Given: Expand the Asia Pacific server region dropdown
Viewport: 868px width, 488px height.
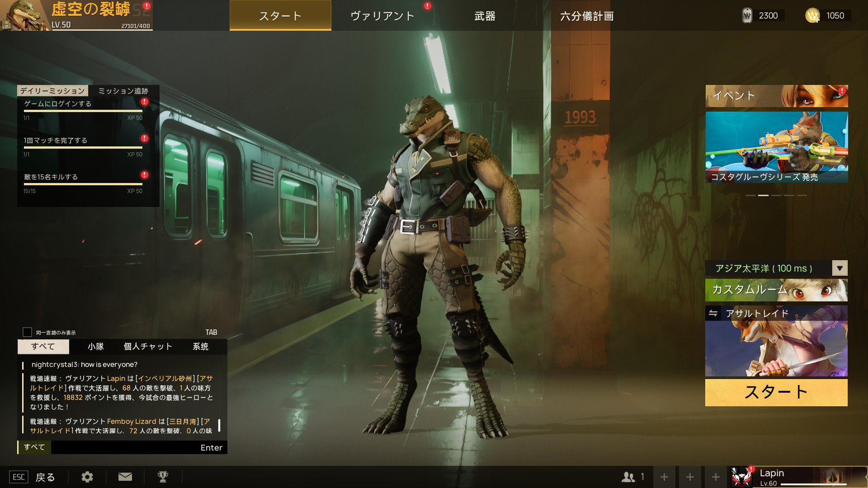Looking at the screenshot, I should click(x=840, y=268).
